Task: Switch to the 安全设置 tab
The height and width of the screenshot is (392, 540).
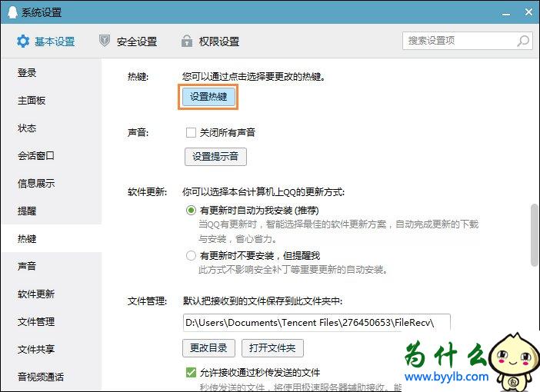Action: point(128,42)
